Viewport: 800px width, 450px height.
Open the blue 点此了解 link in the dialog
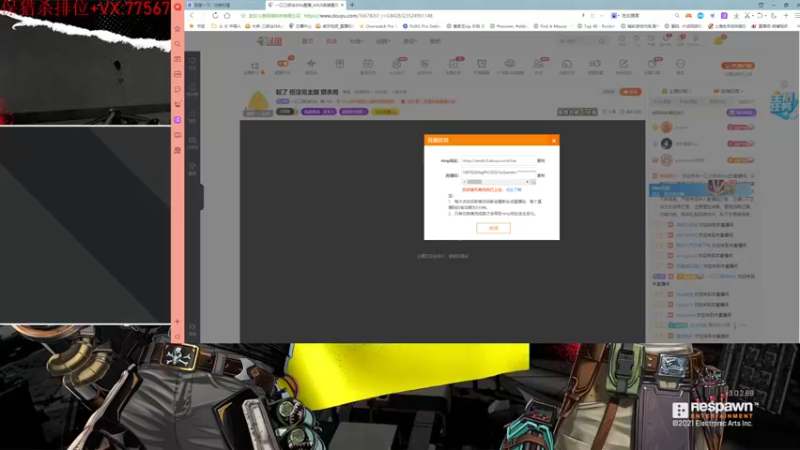[514, 189]
